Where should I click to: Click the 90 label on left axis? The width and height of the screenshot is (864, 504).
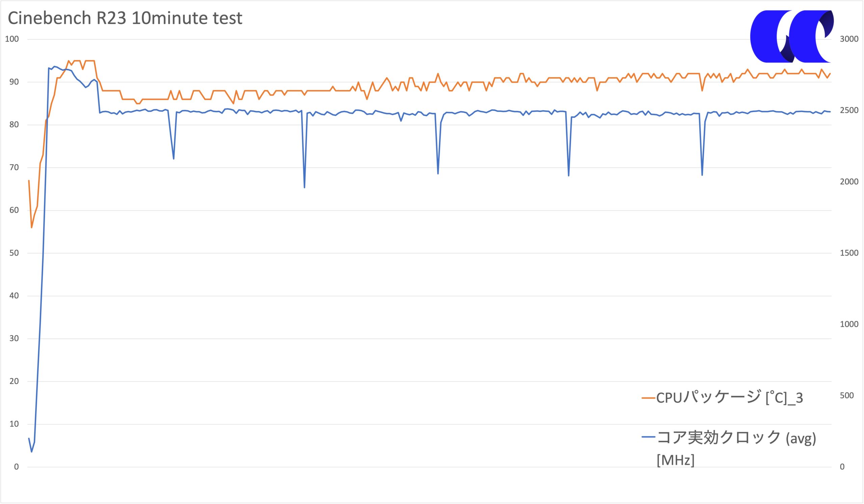pyautogui.click(x=14, y=82)
